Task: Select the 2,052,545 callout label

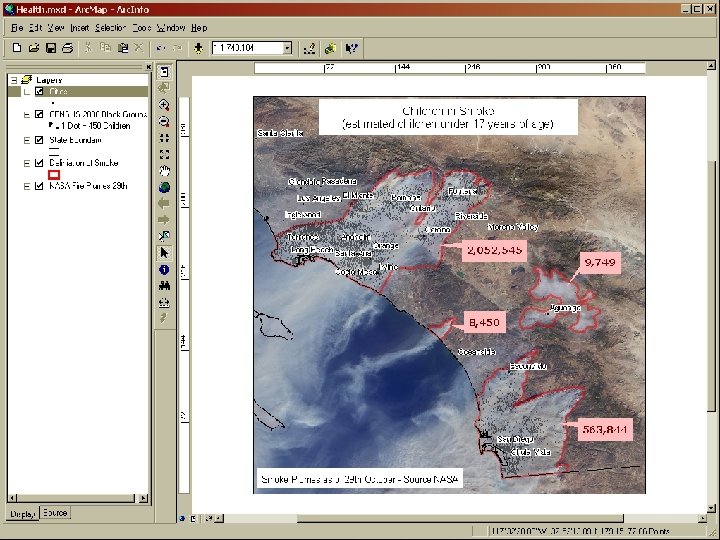Action: pos(494,250)
